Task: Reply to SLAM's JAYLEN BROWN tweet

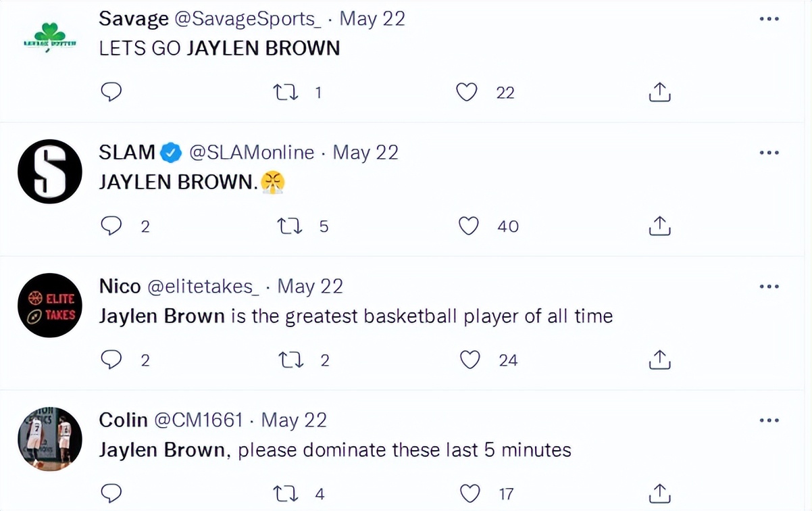Action: tap(111, 226)
